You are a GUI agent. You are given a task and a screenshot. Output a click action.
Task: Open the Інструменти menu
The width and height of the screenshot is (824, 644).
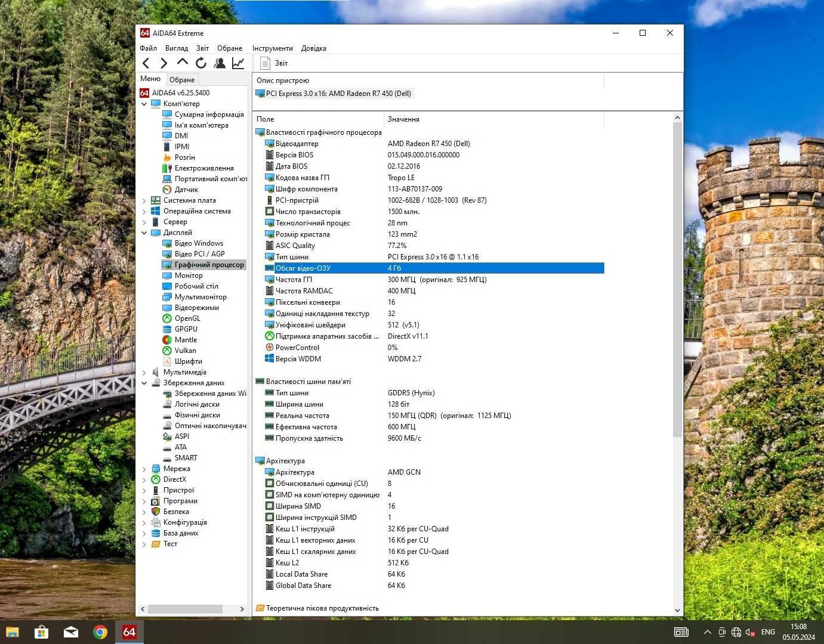273,48
